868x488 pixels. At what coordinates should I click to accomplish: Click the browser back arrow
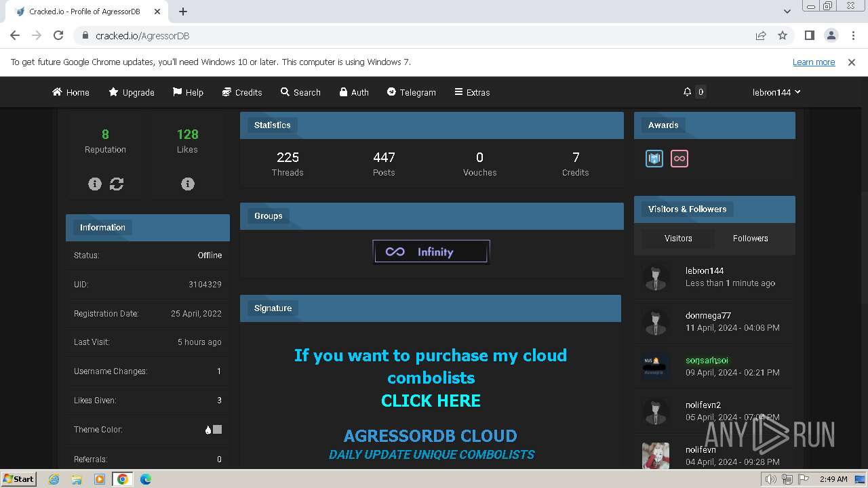[x=15, y=35]
